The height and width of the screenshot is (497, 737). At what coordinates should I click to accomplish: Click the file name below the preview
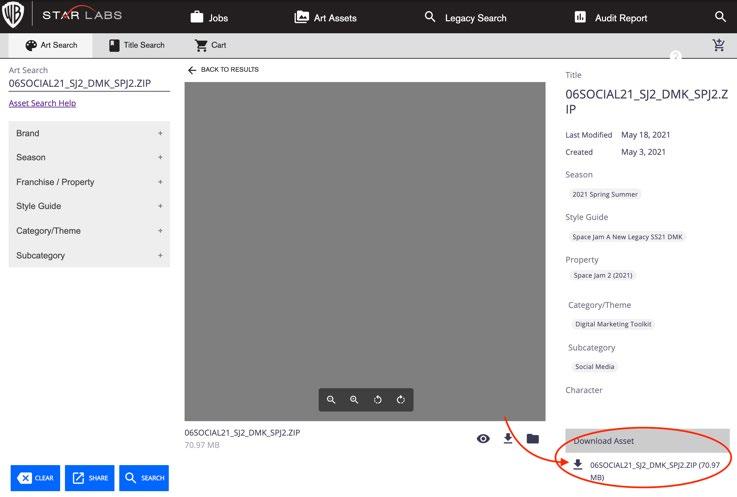pyautogui.click(x=242, y=433)
